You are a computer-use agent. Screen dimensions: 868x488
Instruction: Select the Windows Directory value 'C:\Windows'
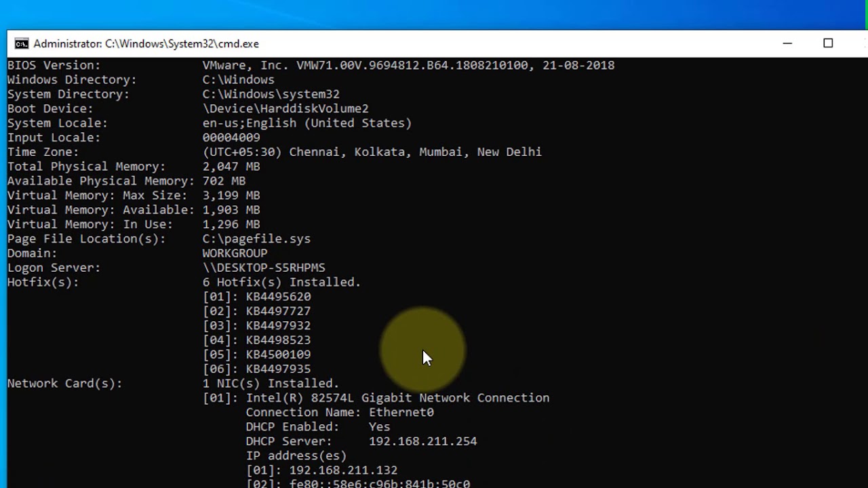(238, 80)
